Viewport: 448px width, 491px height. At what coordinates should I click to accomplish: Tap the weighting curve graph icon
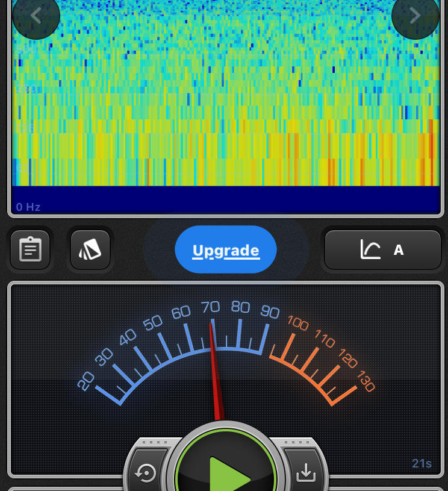[x=370, y=249]
